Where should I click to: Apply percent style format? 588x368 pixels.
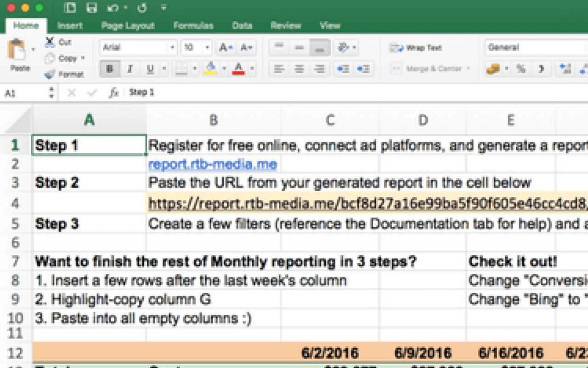point(520,69)
